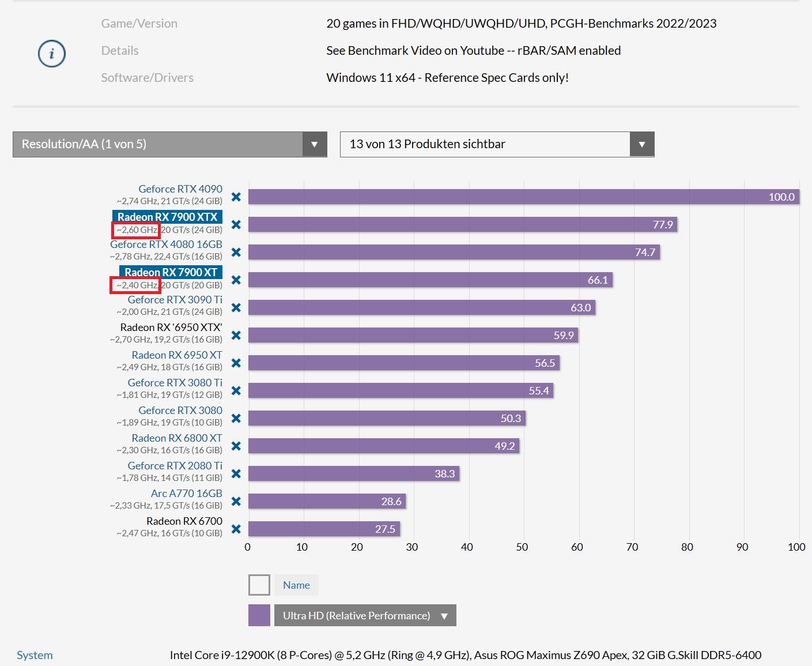Open the Geforce RTX 3080 link
Image resolution: width=812 pixels, height=666 pixels.
[180, 411]
